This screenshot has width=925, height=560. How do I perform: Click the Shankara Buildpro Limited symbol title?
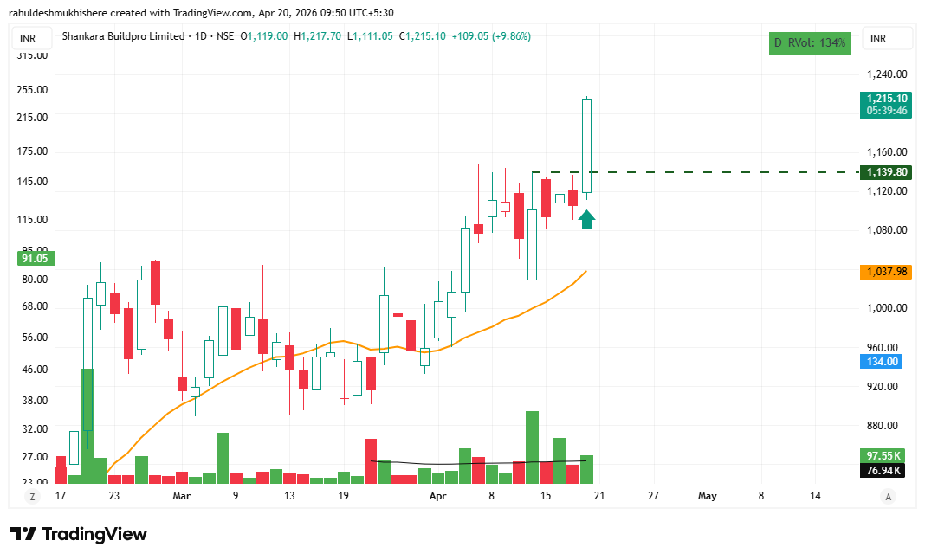tap(123, 36)
